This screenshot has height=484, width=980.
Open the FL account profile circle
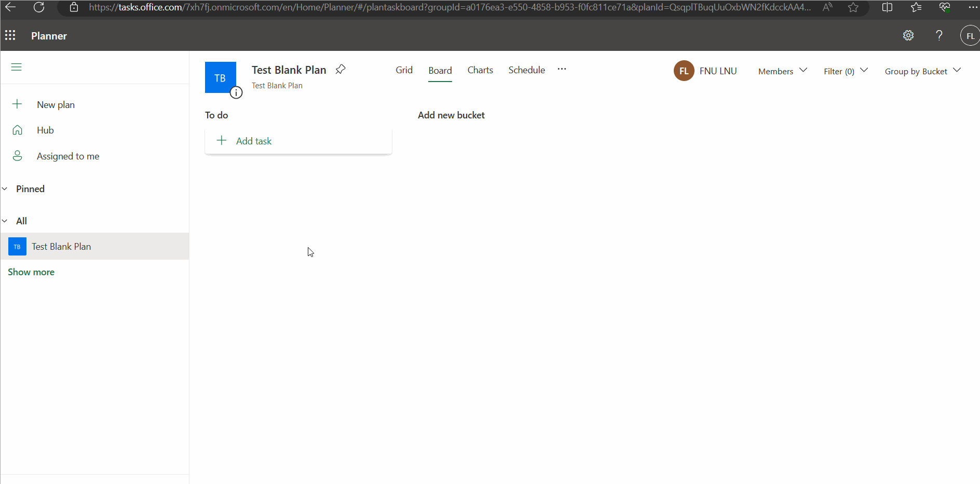click(x=970, y=36)
